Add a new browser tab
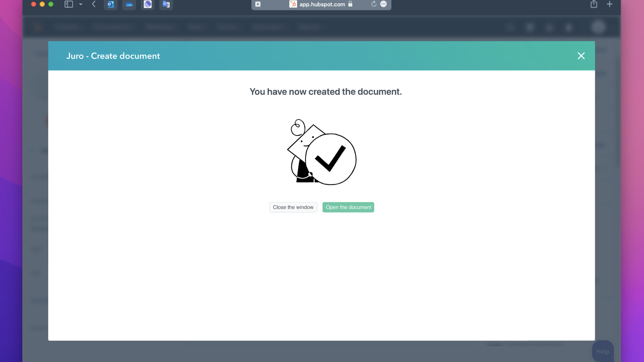The width and height of the screenshot is (644, 362). click(610, 4)
